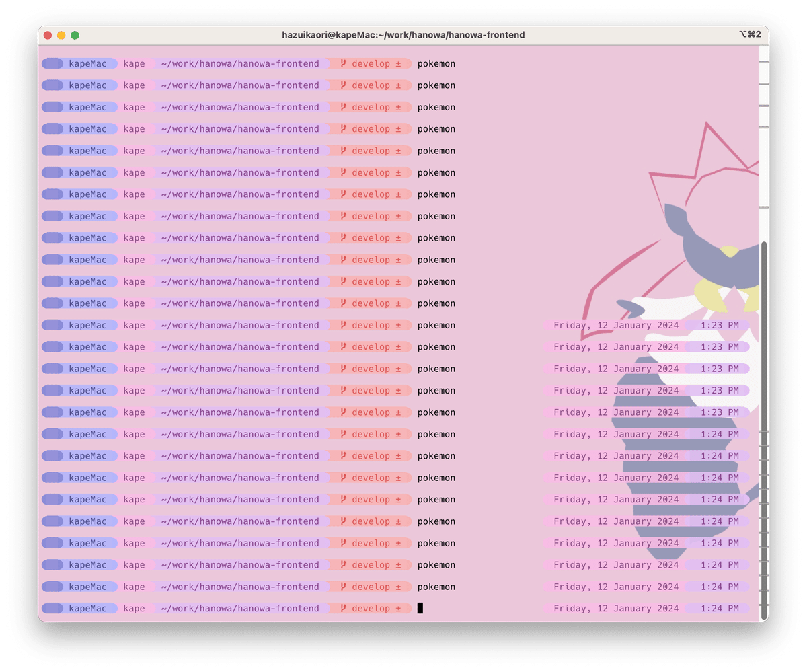Click the terminal's vertical scrollbar thumb
The image size is (807, 672).
[763, 431]
